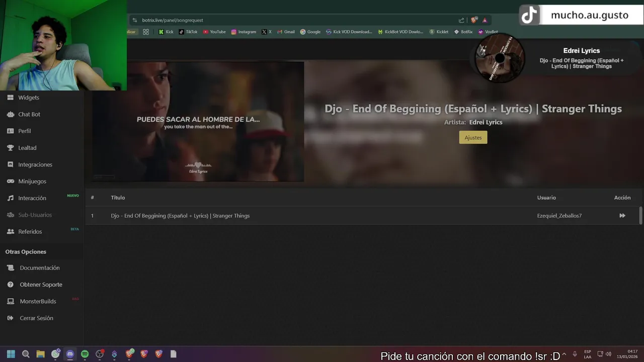The height and width of the screenshot is (362, 644).
Task: Show hidden system tray icons
Action: pos(564,354)
